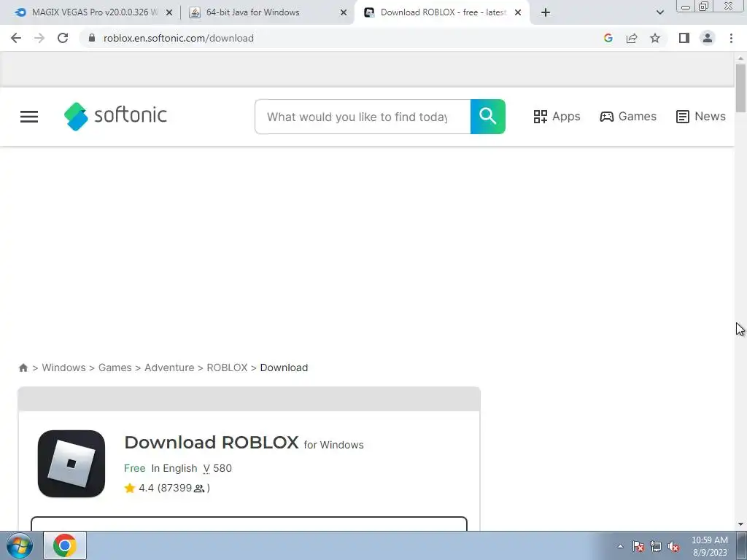Show hidden tray icons arrow
This screenshot has width=747, height=560.
[x=620, y=546]
